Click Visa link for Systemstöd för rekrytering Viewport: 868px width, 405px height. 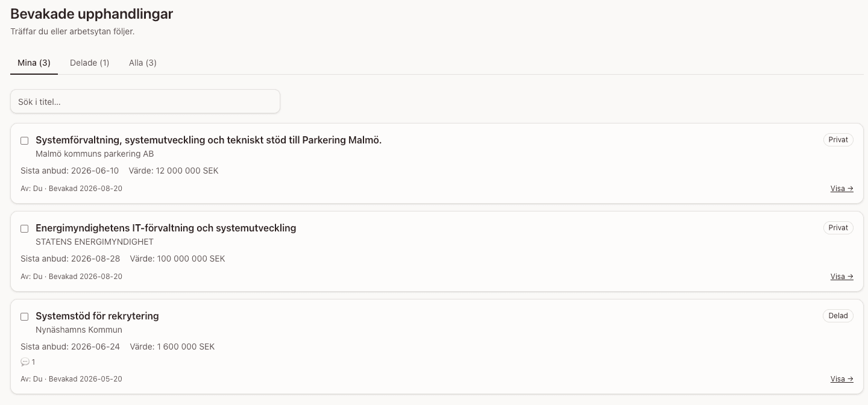pos(841,379)
